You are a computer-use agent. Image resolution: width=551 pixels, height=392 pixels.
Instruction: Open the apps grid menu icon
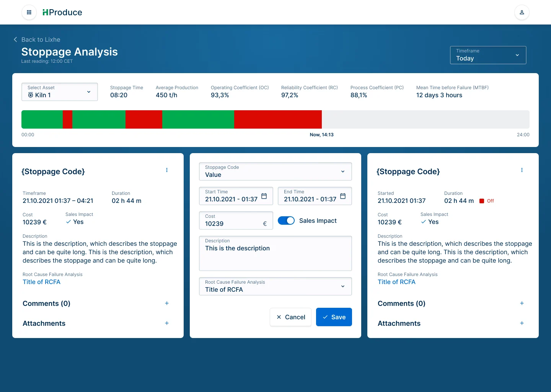pyautogui.click(x=29, y=12)
